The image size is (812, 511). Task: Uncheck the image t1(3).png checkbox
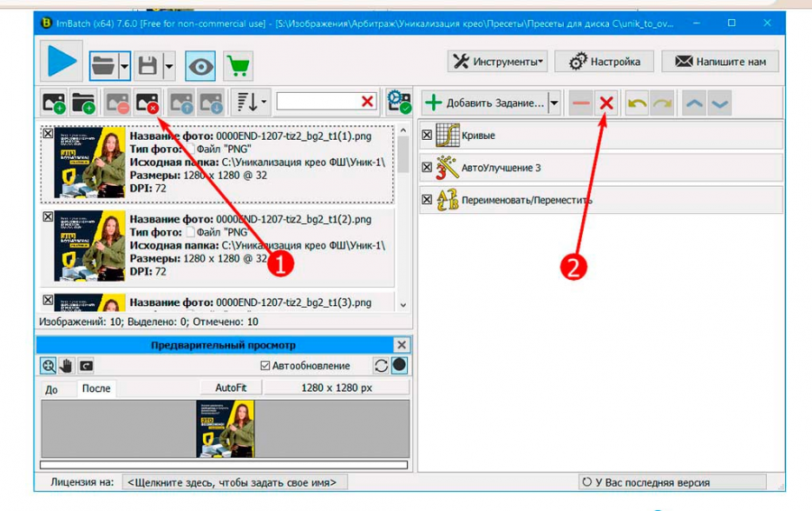(48, 300)
